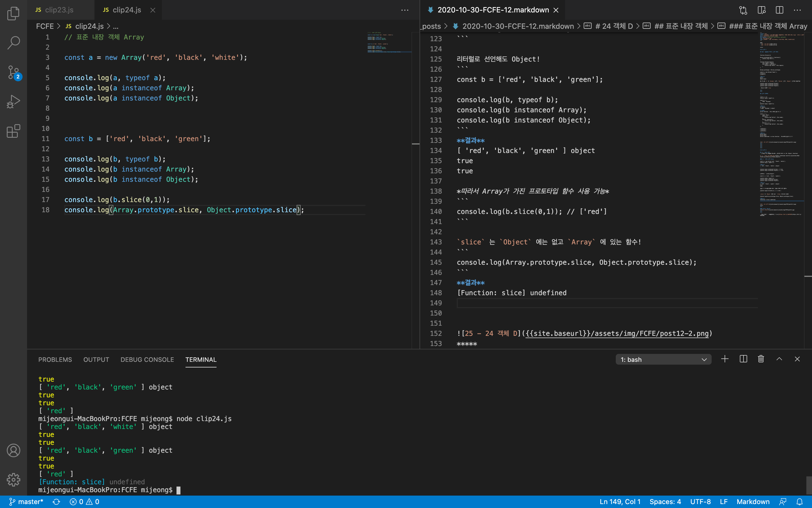Click the '리터럴로 선언해도 Object!' line
The width and height of the screenshot is (812, 508).
click(498, 59)
